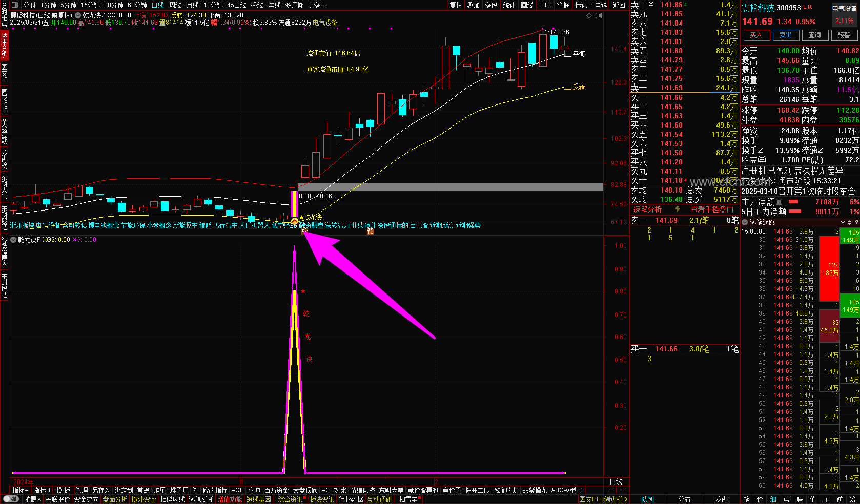Select the 细 tab at the bottom right
This screenshot has height=504, width=860.
click(773, 499)
